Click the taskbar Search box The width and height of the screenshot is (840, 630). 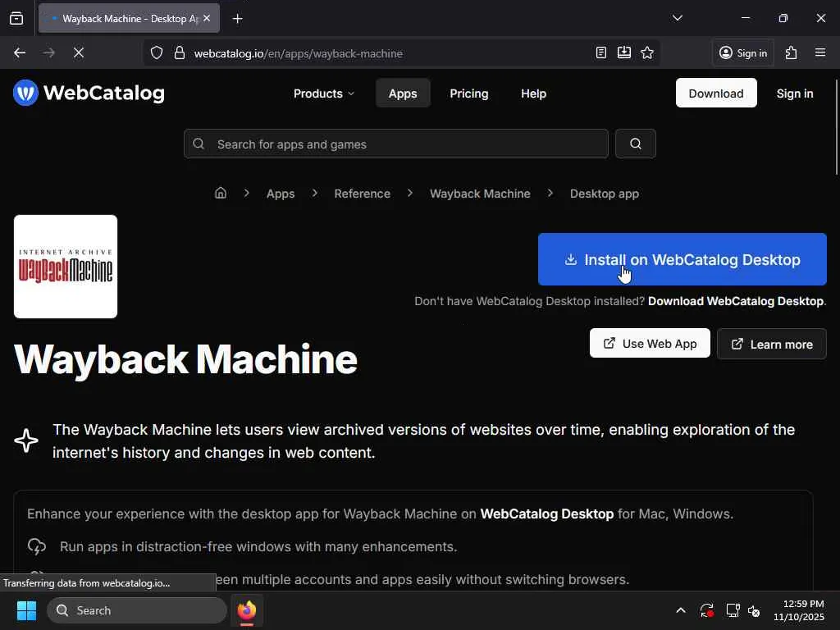(137, 610)
